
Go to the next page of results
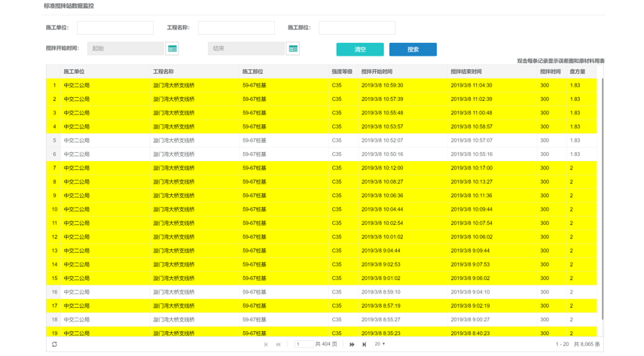[x=352, y=344]
